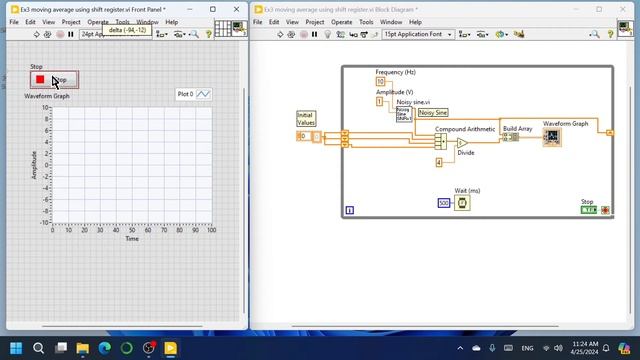Open Edit menu in Front Panel window
This screenshot has width=640, height=360.
[x=30, y=22]
